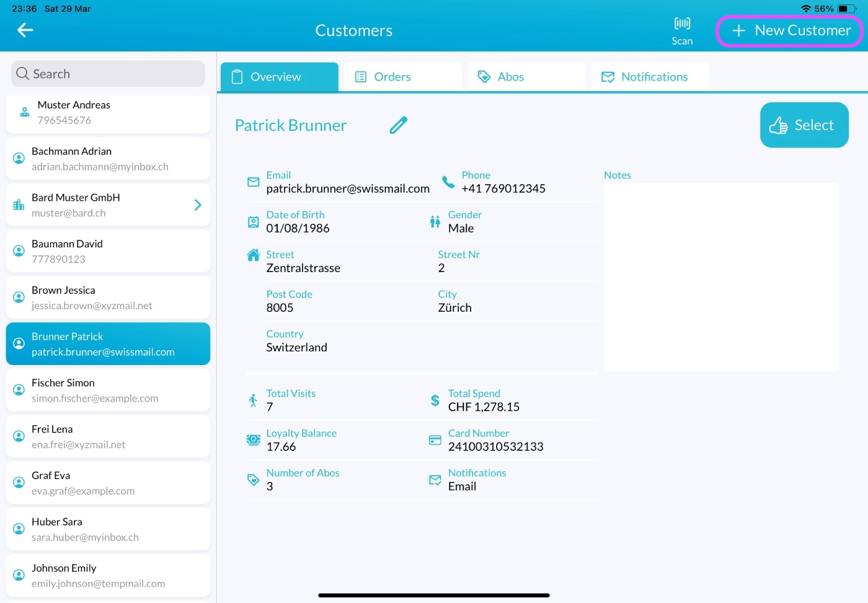This screenshot has width=868, height=603.
Task: Tap the back arrow icon
Action: pyautogui.click(x=25, y=30)
